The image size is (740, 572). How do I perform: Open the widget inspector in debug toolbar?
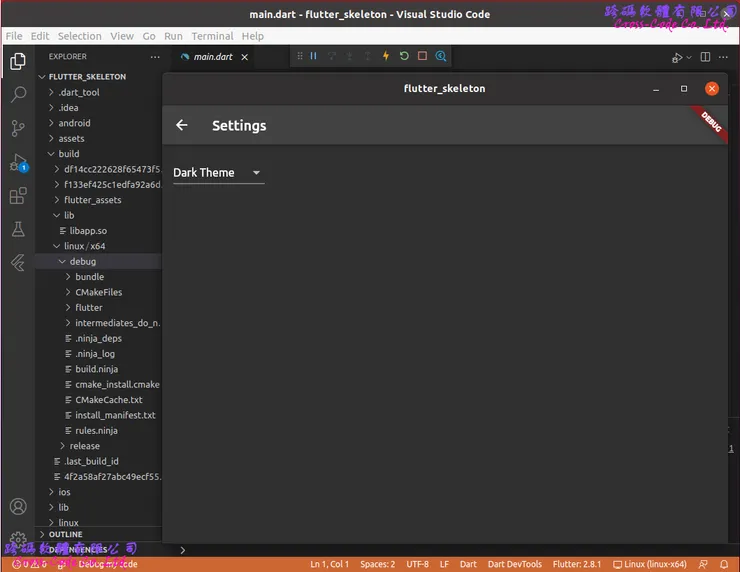(441, 56)
